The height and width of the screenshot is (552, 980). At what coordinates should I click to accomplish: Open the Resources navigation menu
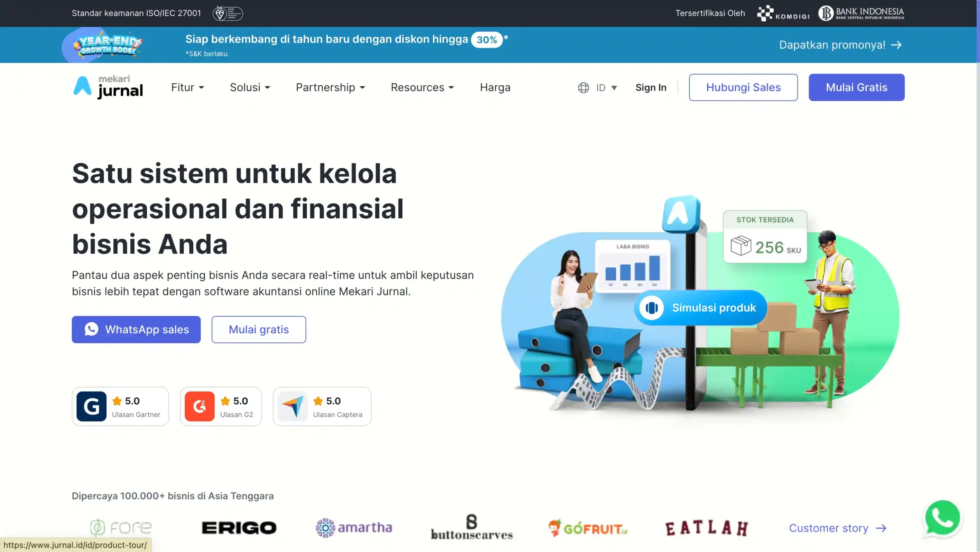coord(422,87)
